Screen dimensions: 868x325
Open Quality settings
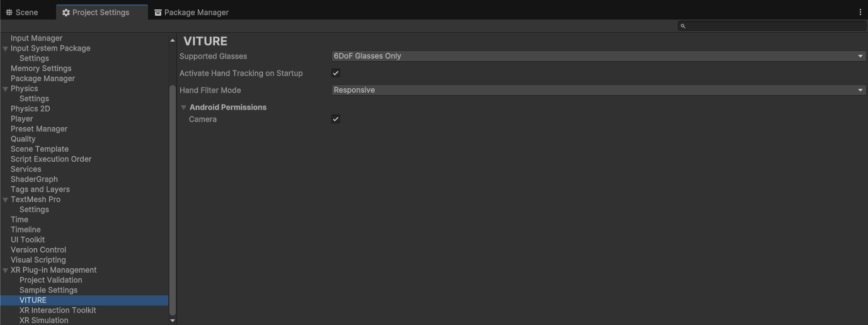point(23,139)
